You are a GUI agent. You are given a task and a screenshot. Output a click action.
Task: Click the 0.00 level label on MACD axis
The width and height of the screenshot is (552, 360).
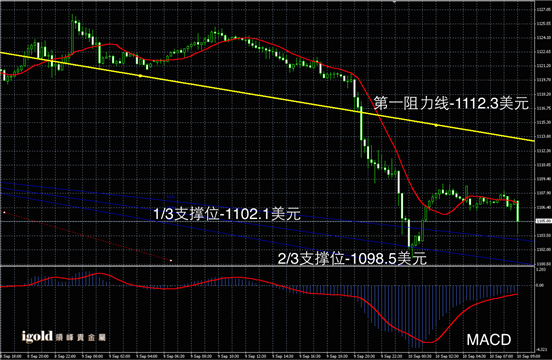tap(540, 285)
